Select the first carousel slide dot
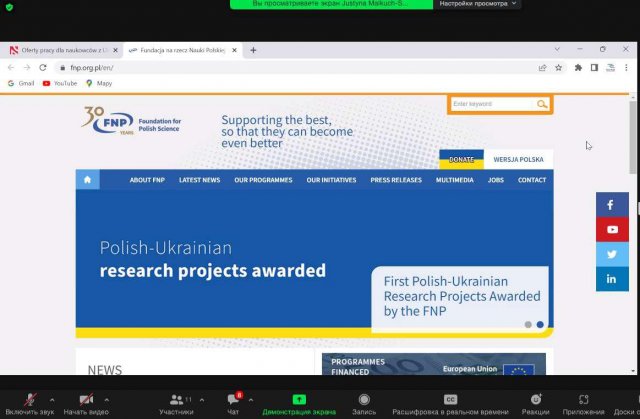This screenshot has width=640, height=419. click(528, 324)
